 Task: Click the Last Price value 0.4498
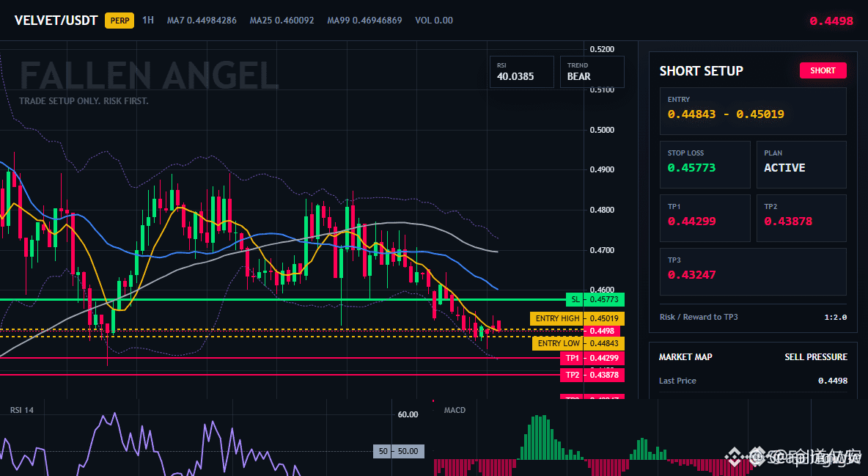[x=833, y=381]
